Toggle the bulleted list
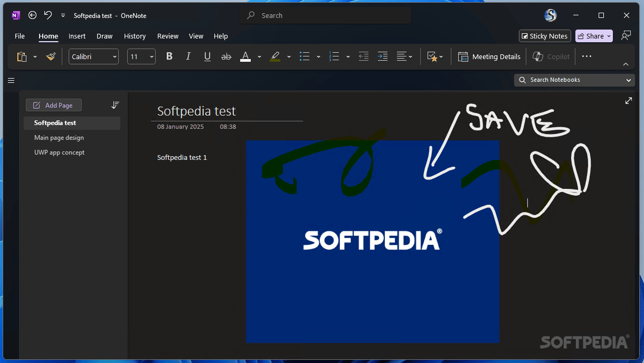This screenshot has width=644, height=363. point(304,56)
